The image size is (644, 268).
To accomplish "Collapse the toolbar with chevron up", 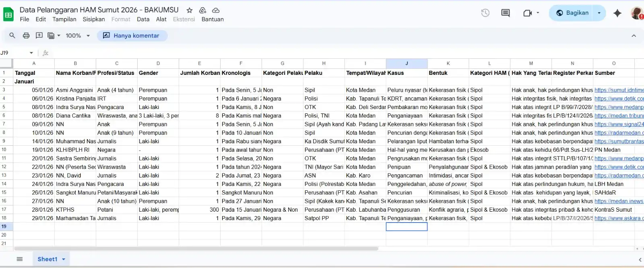I will [634, 35].
